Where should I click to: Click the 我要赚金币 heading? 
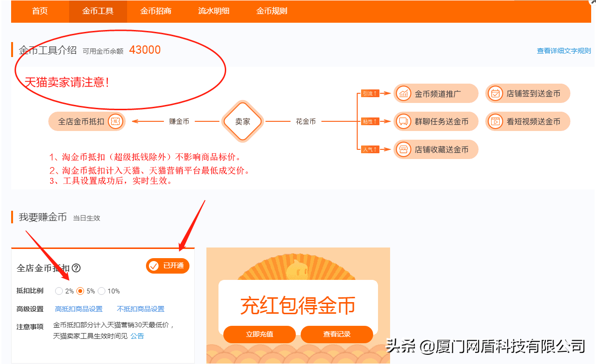[x=43, y=218]
